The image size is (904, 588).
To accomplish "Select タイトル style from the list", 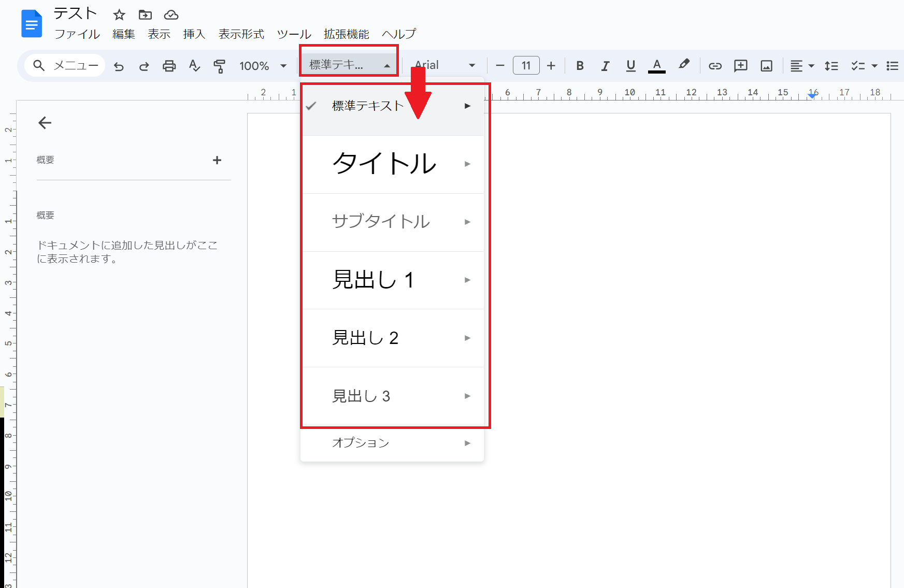I will click(x=384, y=164).
